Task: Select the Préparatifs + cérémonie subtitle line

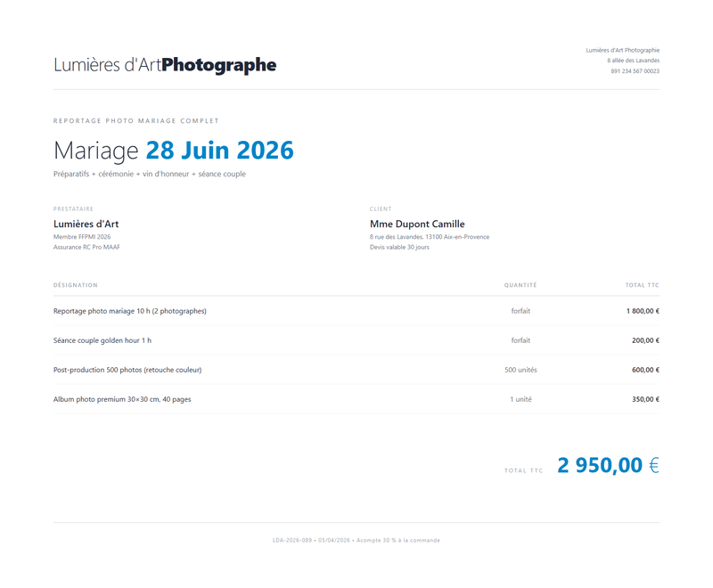Action: tap(150, 174)
